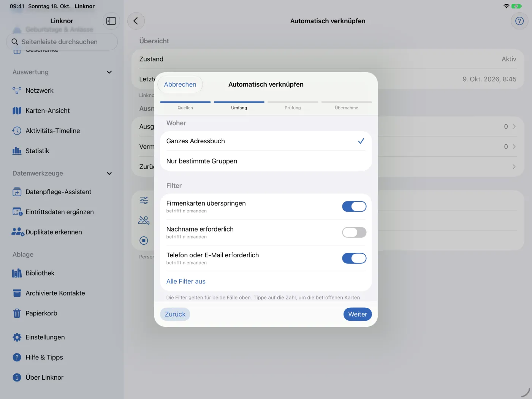This screenshot has height=399, width=532.
Task: Tap the Alle Filter aus link
Action: tap(186, 281)
